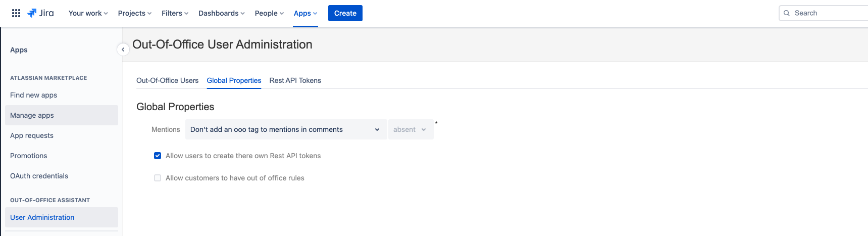Enable Allow customers to have out of office rules
This screenshot has width=868, height=236.
coord(158,178)
